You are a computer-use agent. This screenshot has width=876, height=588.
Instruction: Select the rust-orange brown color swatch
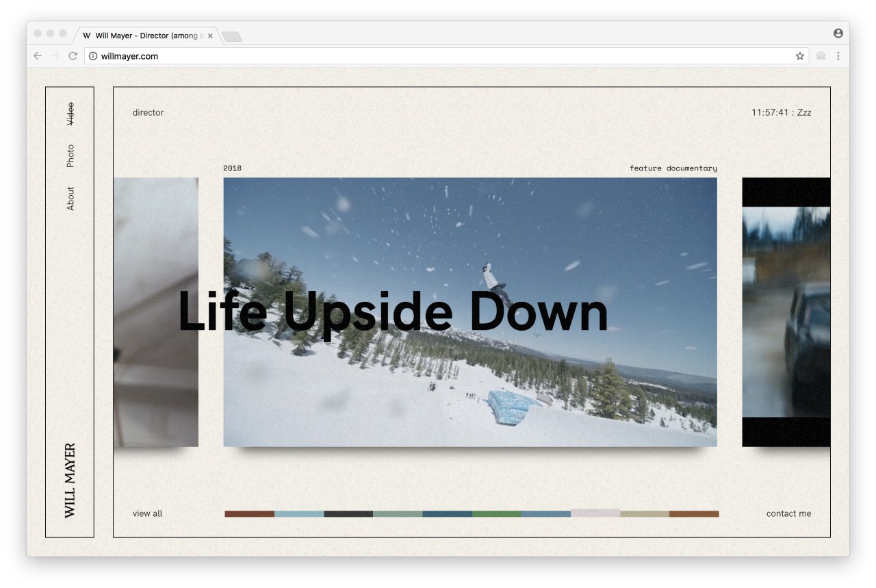(x=694, y=513)
